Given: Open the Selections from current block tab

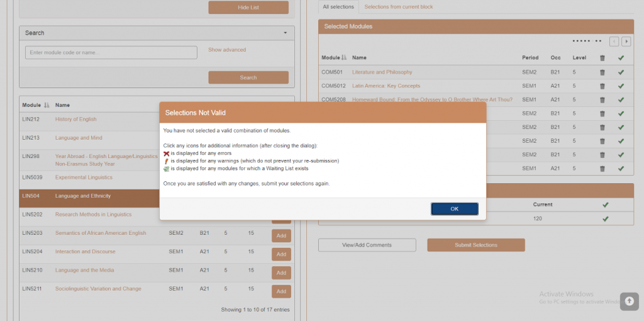Looking at the screenshot, I should coord(399,7).
